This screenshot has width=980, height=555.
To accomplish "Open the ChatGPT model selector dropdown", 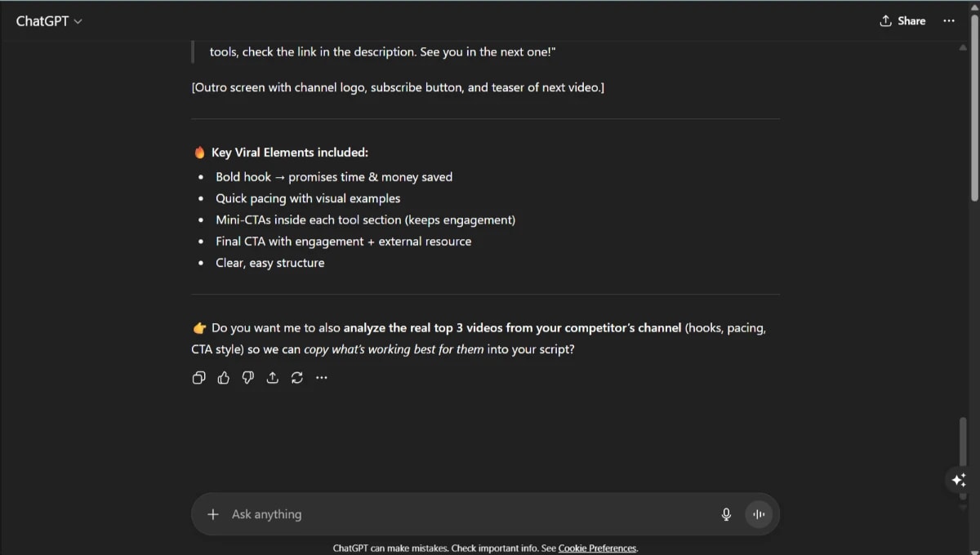I will (49, 20).
